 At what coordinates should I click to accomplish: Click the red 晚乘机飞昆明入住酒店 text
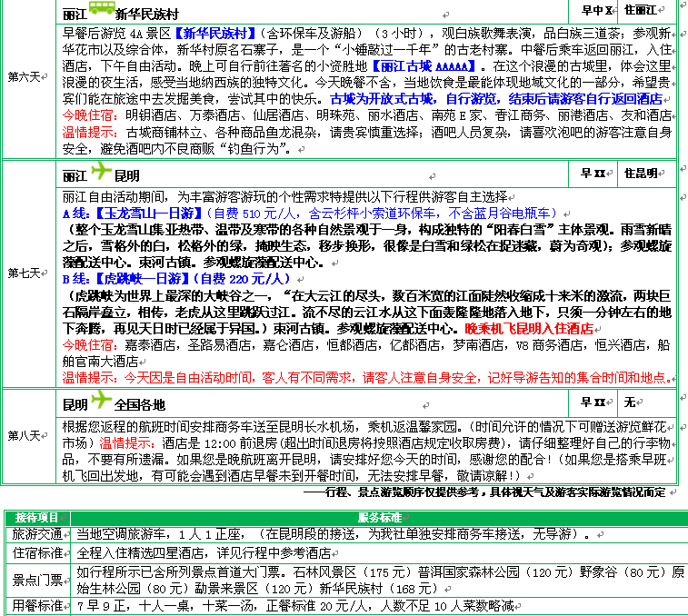tap(528, 328)
